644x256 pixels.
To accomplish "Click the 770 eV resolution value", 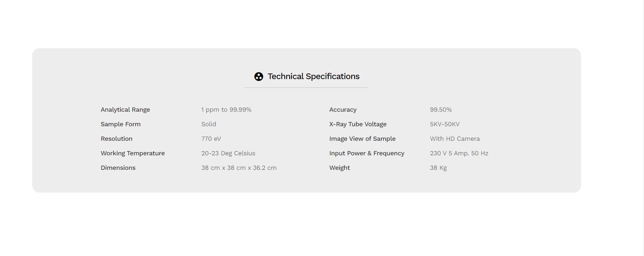I will pyautogui.click(x=211, y=139).
